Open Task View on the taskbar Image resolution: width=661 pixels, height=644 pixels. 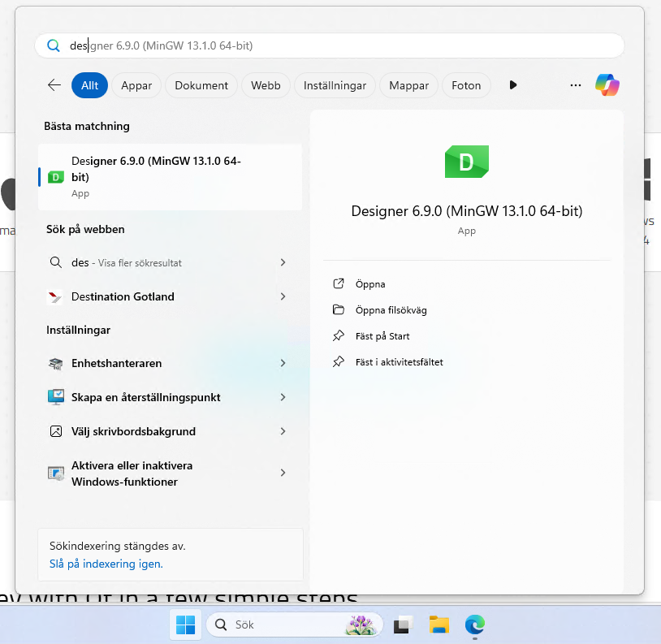(404, 625)
